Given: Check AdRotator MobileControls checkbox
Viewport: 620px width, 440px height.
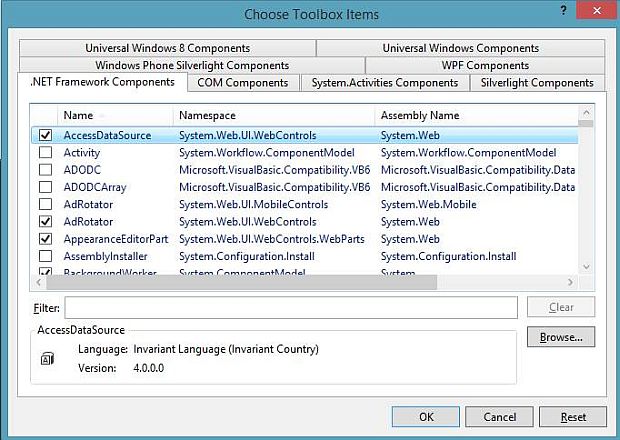Looking at the screenshot, I should [x=45, y=204].
